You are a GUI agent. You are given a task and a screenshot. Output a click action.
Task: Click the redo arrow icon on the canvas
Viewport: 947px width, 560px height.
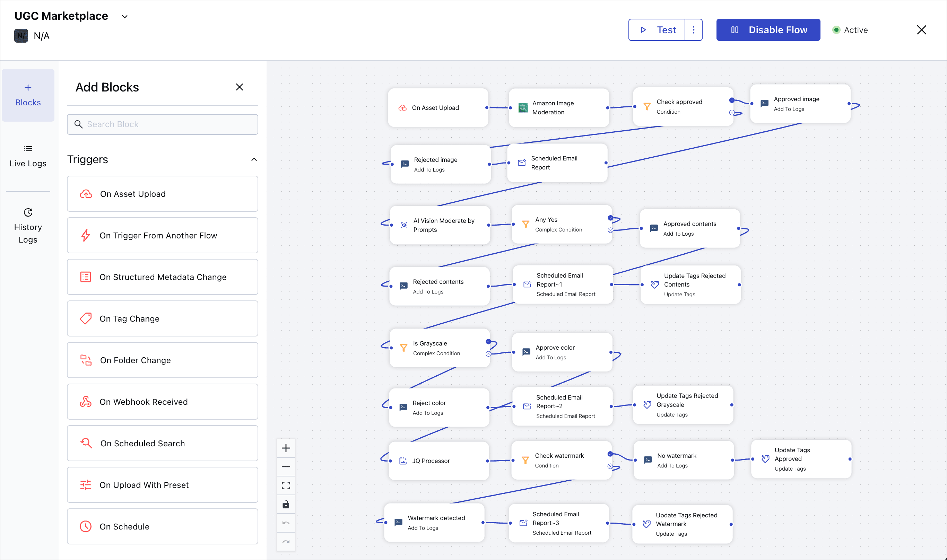286,542
